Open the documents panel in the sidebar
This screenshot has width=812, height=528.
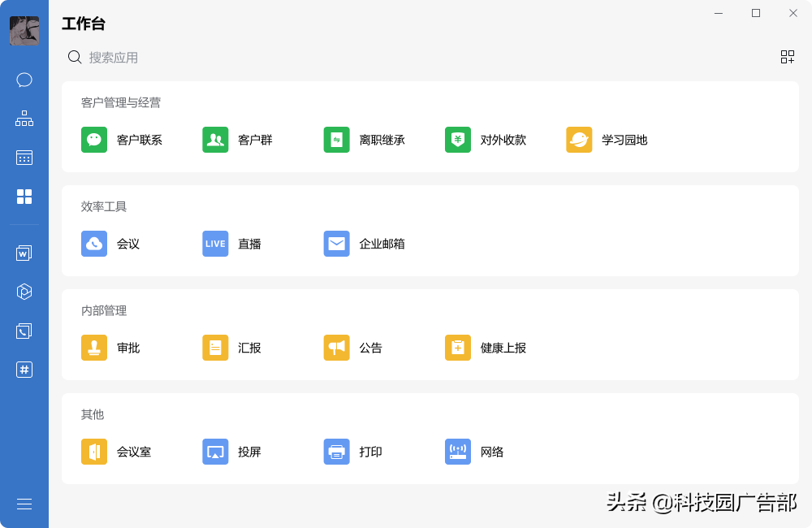24,253
